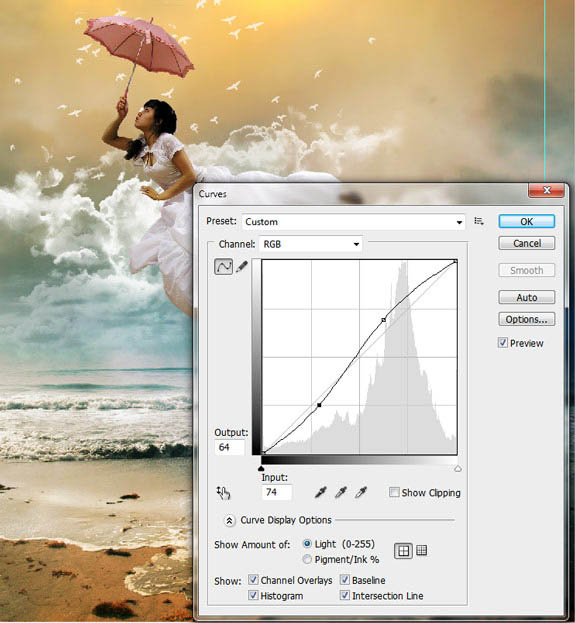Image resolution: width=575 pixels, height=623 pixels.
Task: Open the Preset dropdown showing Custom
Action: pyautogui.click(x=354, y=222)
